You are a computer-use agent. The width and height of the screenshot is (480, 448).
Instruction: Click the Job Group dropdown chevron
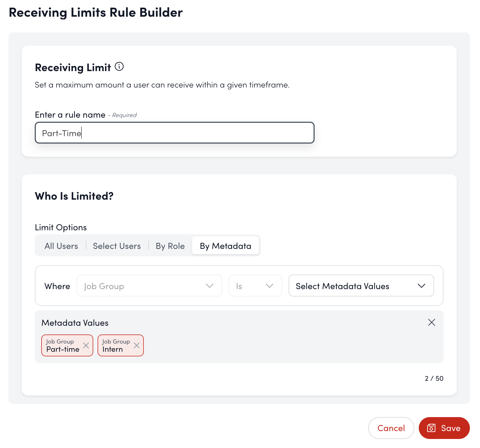point(209,286)
